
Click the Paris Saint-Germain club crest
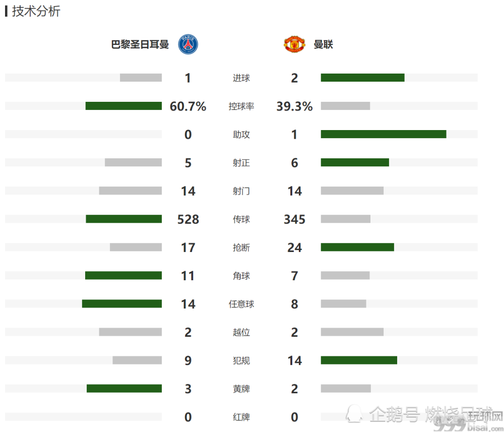(x=188, y=44)
